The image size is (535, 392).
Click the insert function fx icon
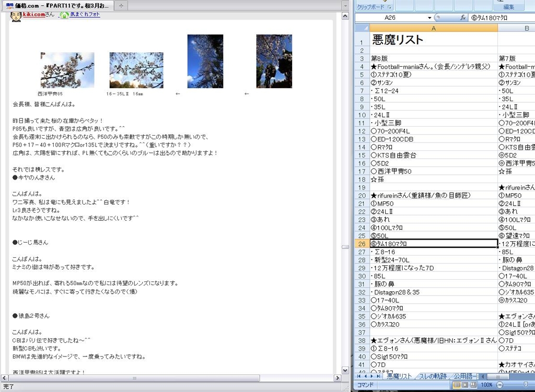463,17
